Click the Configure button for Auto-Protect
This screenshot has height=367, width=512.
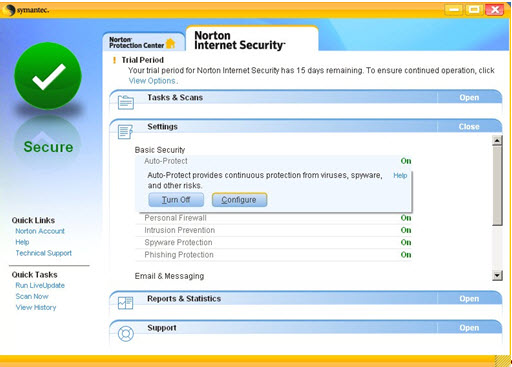coord(239,200)
